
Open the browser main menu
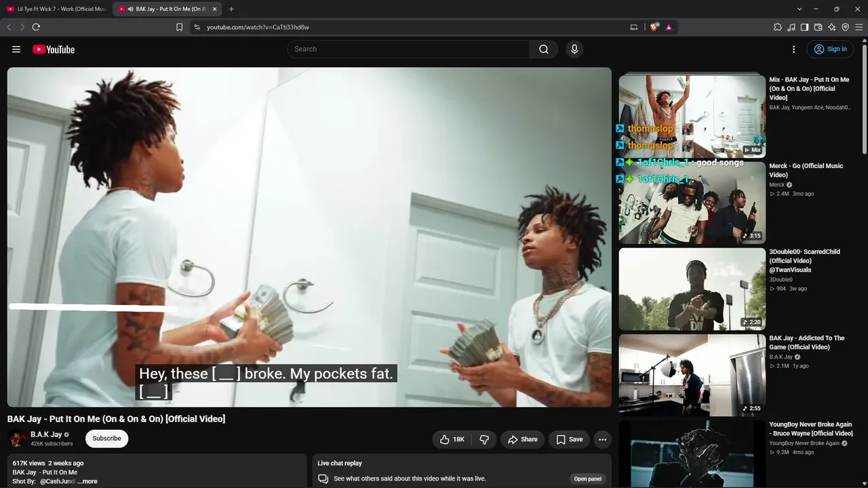(859, 27)
